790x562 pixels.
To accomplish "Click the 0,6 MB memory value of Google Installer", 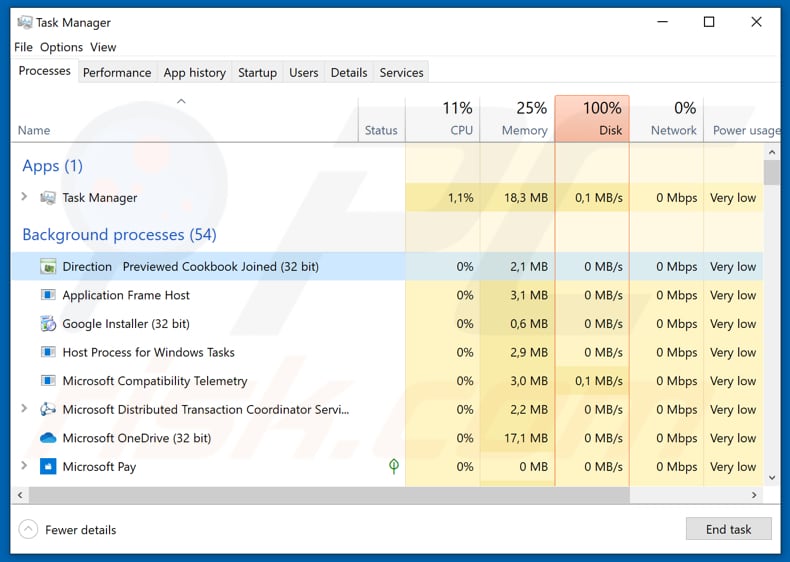I will (x=529, y=324).
